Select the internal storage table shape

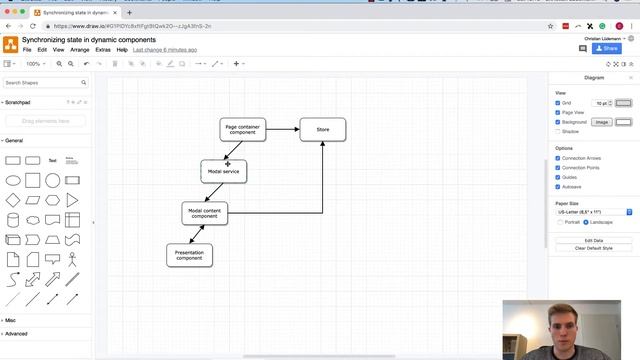72,220
